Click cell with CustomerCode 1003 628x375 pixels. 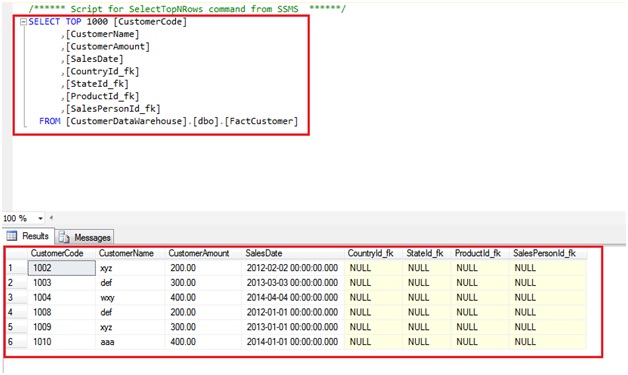[62, 283]
